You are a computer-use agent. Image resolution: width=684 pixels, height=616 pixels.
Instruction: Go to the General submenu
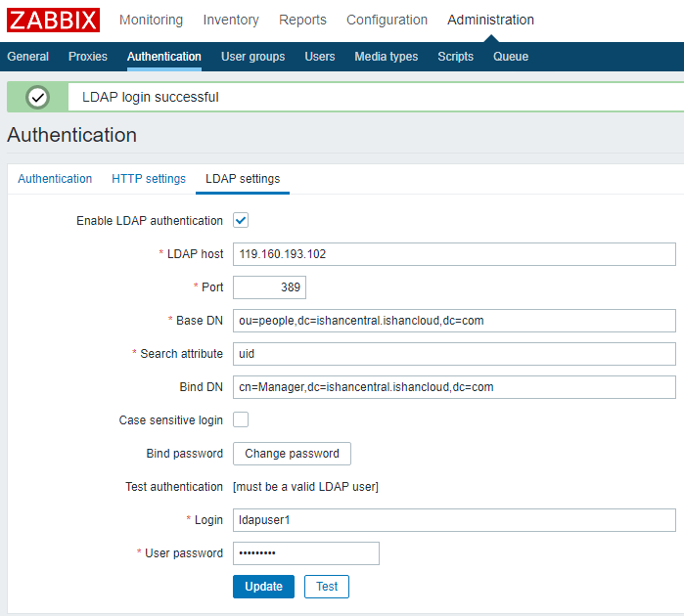(28, 57)
